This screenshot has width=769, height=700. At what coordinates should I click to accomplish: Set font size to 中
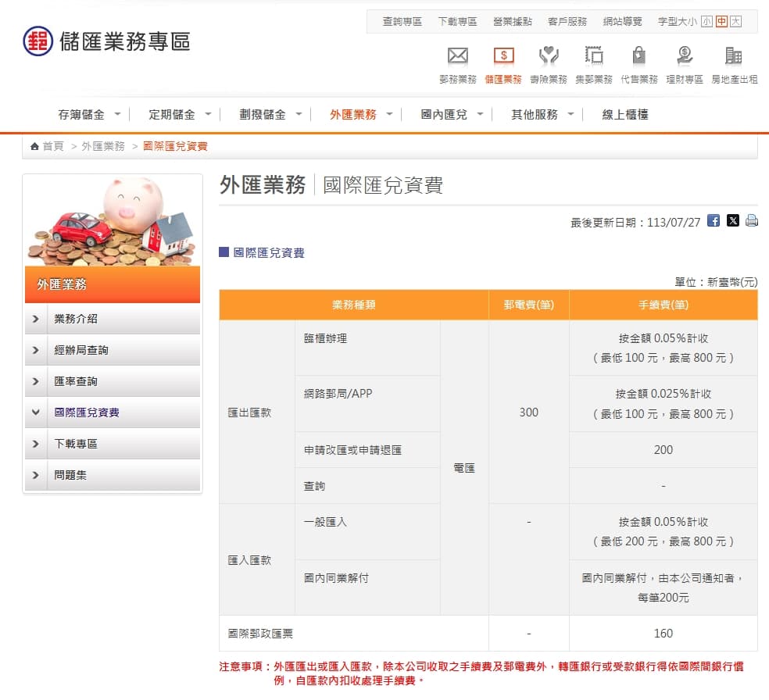click(721, 22)
